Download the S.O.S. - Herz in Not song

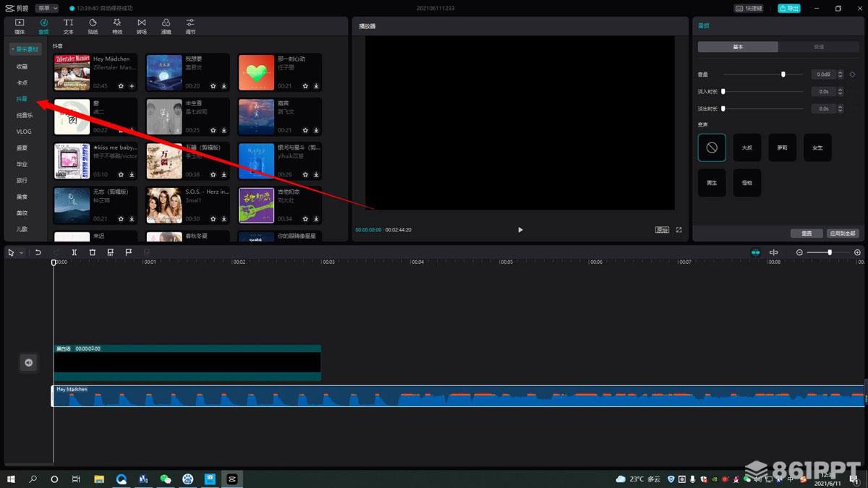click(x=224, y=219)
